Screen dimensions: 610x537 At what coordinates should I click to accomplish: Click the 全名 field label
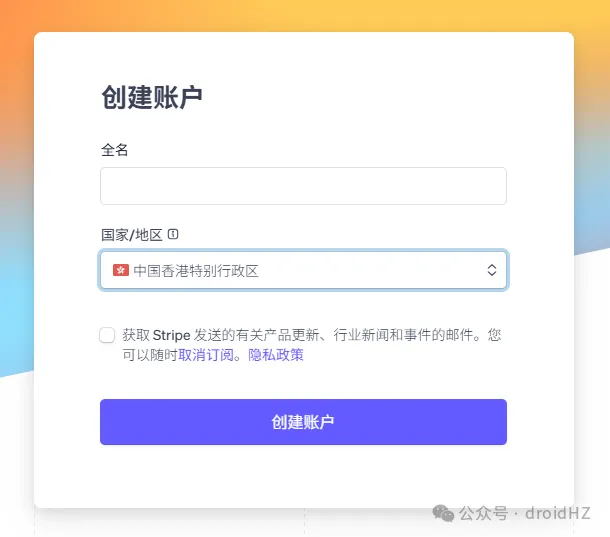[115, 150]
